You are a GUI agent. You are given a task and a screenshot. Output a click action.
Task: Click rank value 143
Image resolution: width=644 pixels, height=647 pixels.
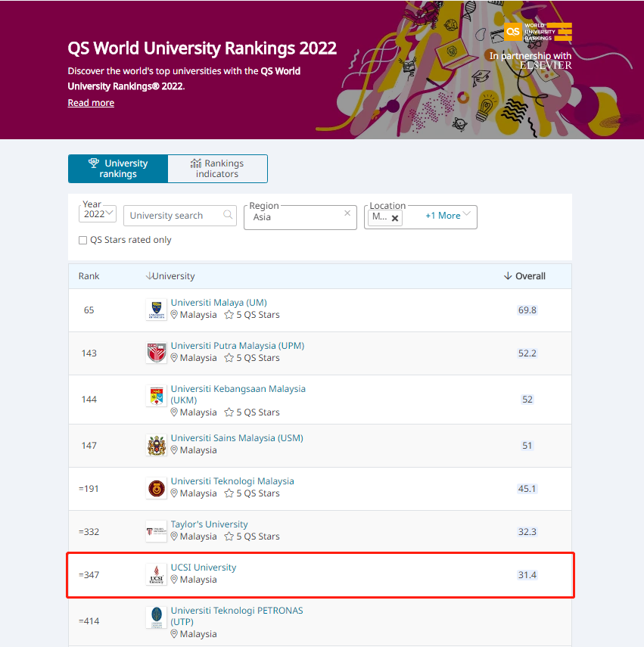(89, 353)
